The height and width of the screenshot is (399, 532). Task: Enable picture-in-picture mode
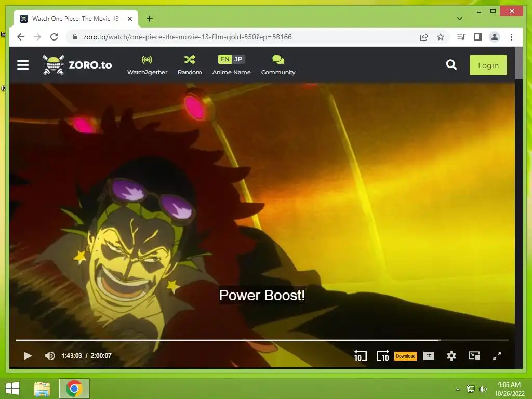point(474,355)
